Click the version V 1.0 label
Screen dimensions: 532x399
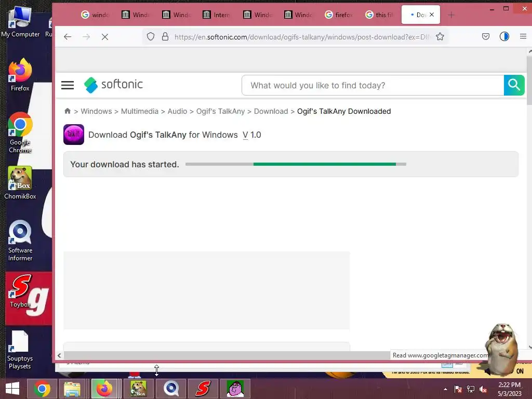252,135
